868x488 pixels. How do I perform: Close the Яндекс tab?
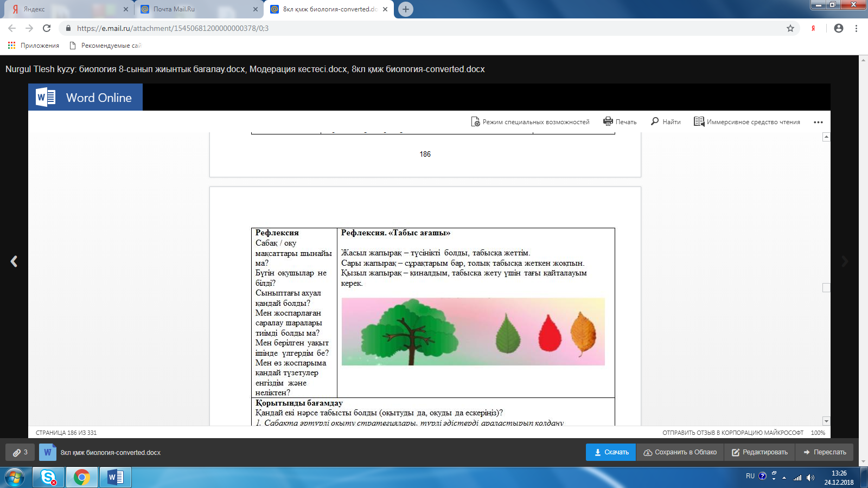click(126, 9)
